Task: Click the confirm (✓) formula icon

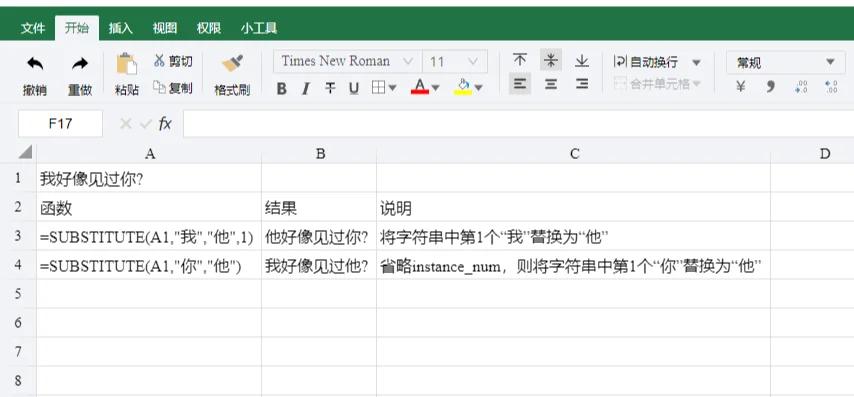Action: click(x=145, y=124)
